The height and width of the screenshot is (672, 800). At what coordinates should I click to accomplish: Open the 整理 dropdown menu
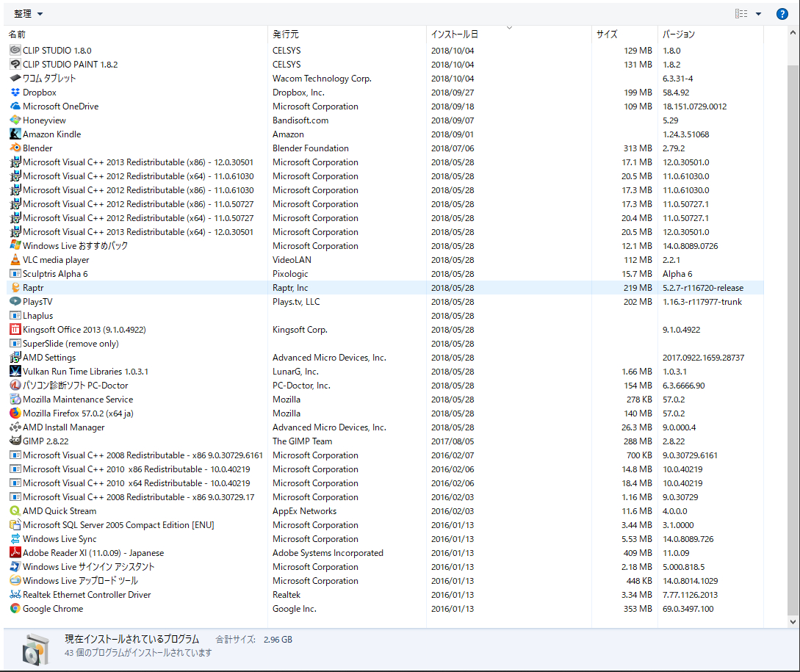pos(28,14)
